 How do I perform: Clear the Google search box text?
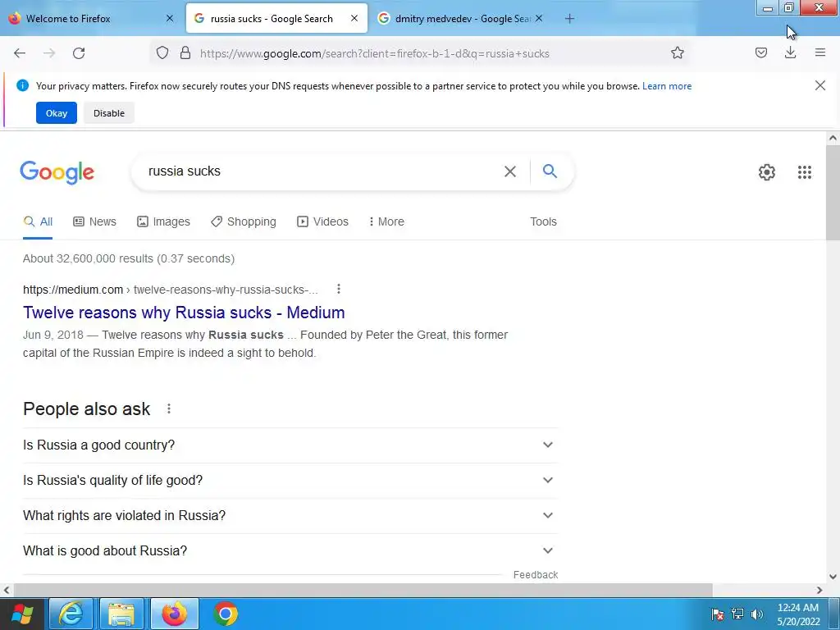[510, 171]
